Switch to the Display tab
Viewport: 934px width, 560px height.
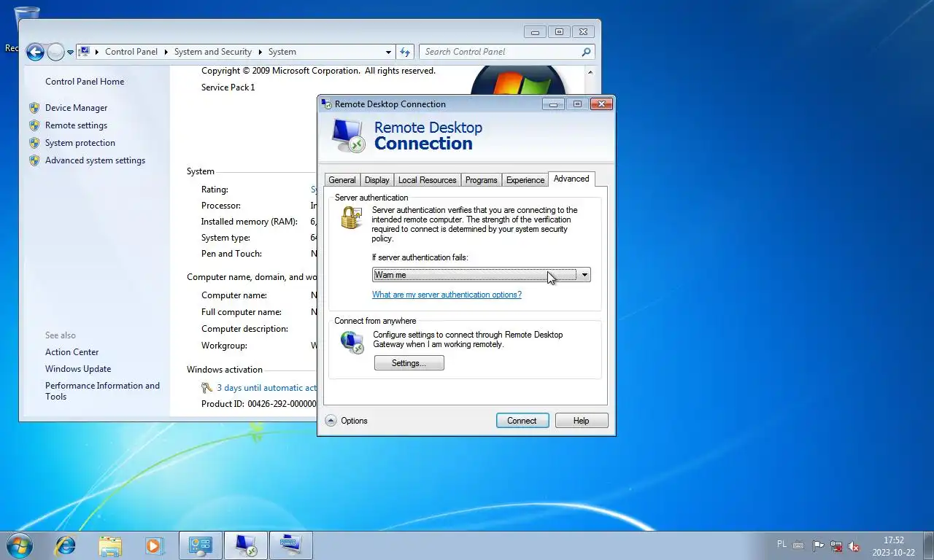click(377, 180)
